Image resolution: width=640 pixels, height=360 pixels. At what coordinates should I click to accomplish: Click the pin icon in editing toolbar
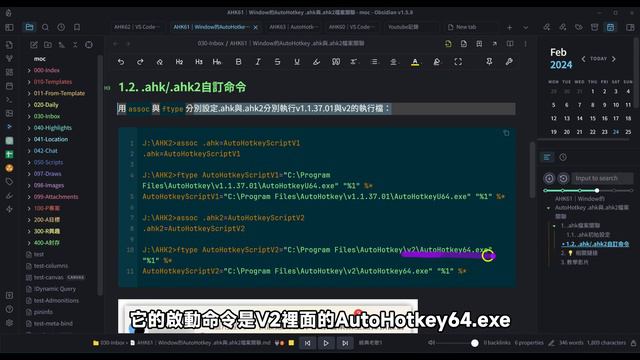click(x=489, y=62)
